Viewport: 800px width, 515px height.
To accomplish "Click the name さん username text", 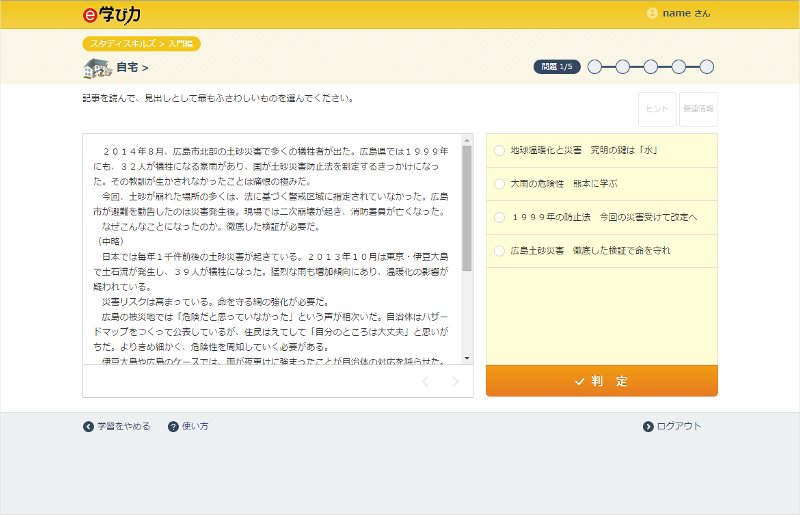I will coord(686,14).
